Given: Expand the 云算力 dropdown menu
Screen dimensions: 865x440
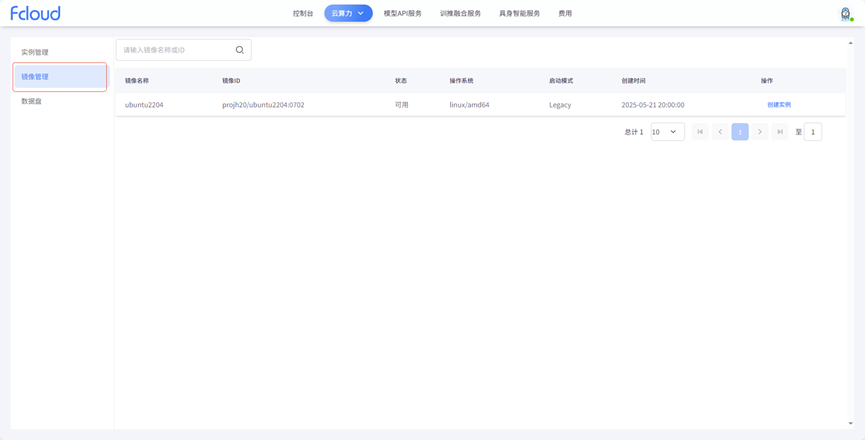Looking at the screenshot, I should click(348, 13).
